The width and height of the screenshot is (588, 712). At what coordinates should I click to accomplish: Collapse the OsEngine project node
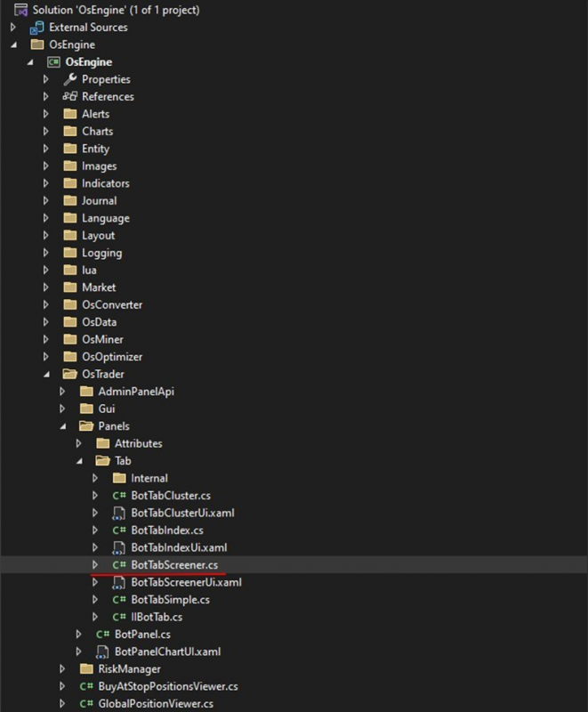pyautogui.click(x=30, y=61)
